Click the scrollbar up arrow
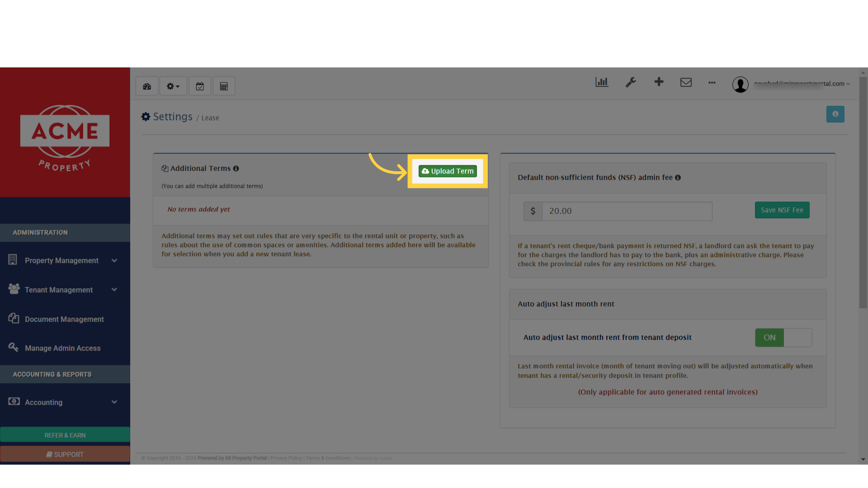The width and height of the screenshot is (868, 488). [x=863, y=72]
